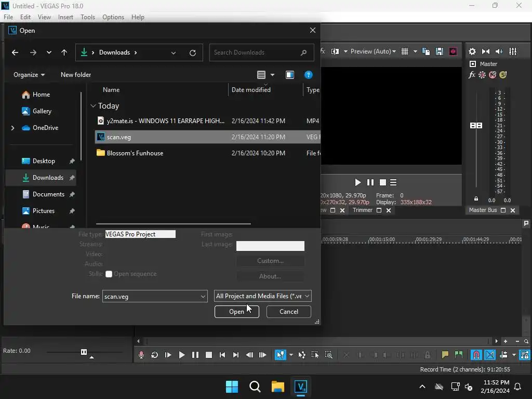Open Windows Start menu

(232, 387)
